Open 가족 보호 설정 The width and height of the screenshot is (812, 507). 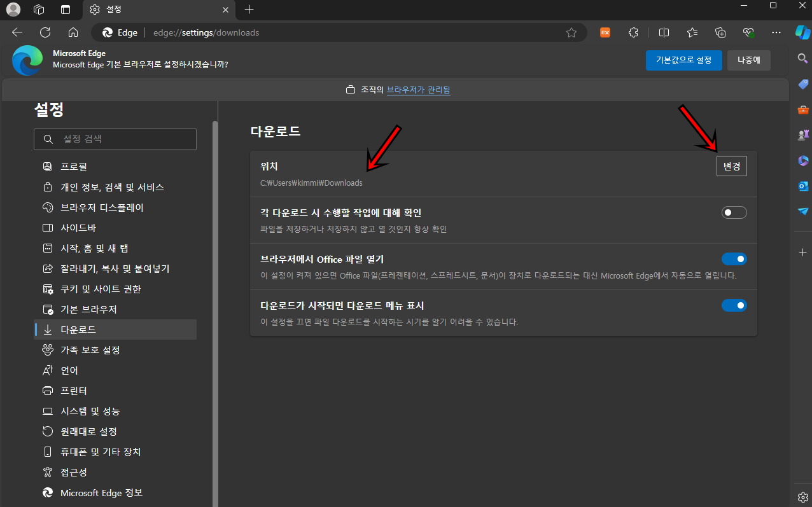(115, 350)
